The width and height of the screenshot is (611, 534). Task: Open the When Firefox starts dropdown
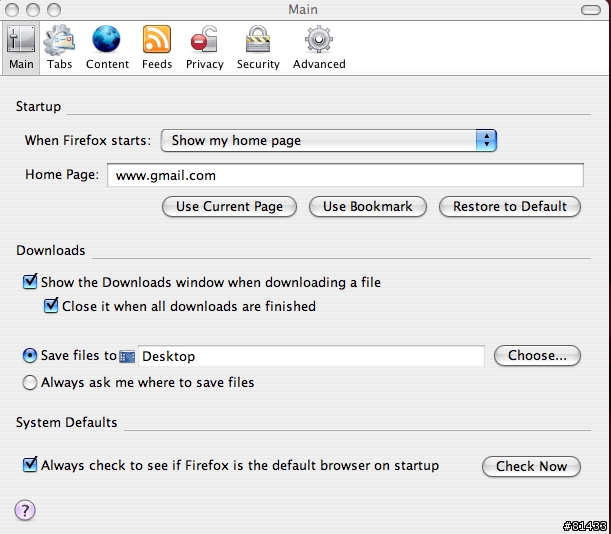point(328,140)
